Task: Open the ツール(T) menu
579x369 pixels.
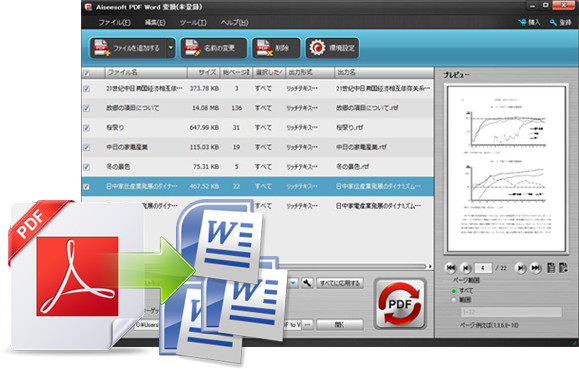Action: pos(193,23)
